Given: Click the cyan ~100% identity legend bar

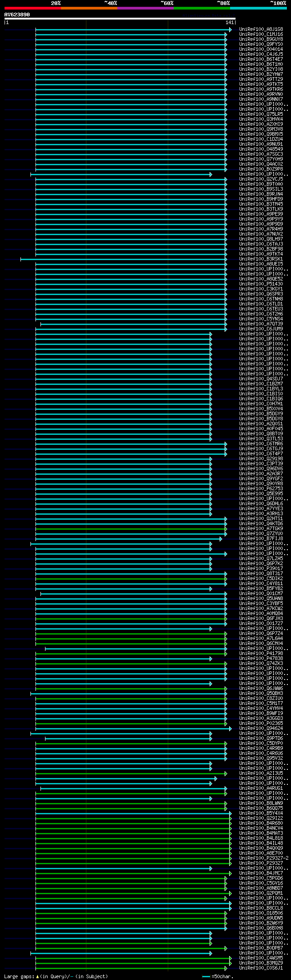Looking at the screenshot, I should coord(258,8).
